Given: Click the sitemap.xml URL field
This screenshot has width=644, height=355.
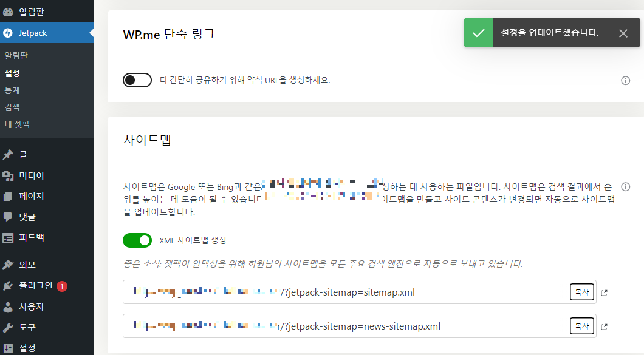Looking at the screenshot, I should coord(360,292).
